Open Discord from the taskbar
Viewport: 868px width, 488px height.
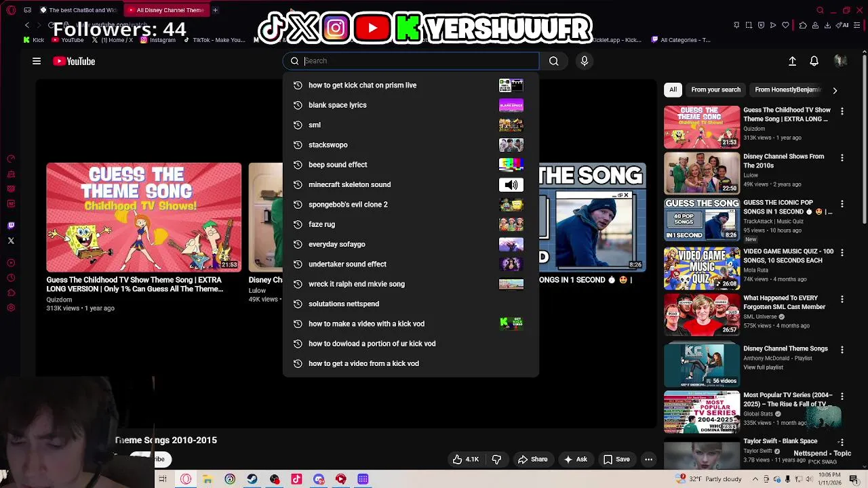[319, 479]
